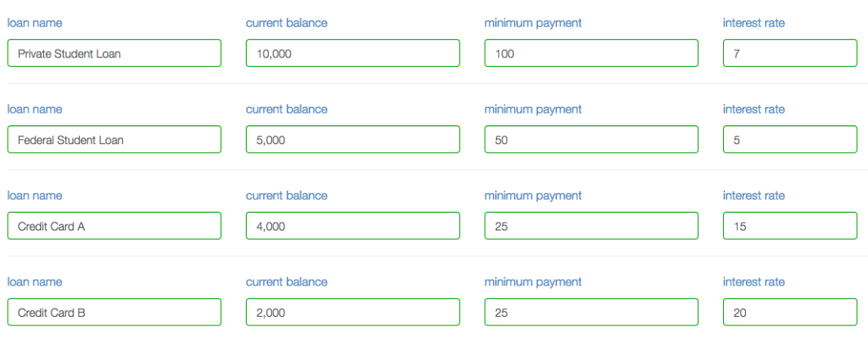Select the 10,000 current balance field
The width and height of the screenshot is (868, 338).
tap(353, 53)
